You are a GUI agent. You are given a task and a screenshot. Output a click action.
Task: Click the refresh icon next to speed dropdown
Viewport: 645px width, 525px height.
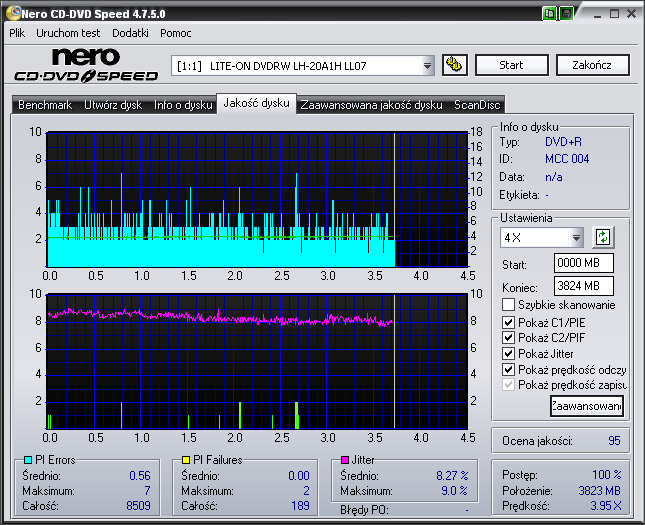(x=603, y=237)
